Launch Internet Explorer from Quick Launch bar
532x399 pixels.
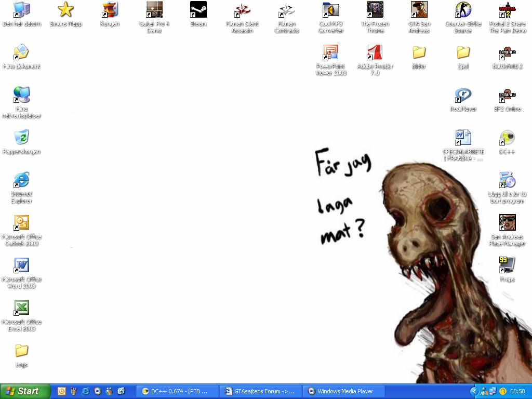pyautogui.click(x=86, y=391)
